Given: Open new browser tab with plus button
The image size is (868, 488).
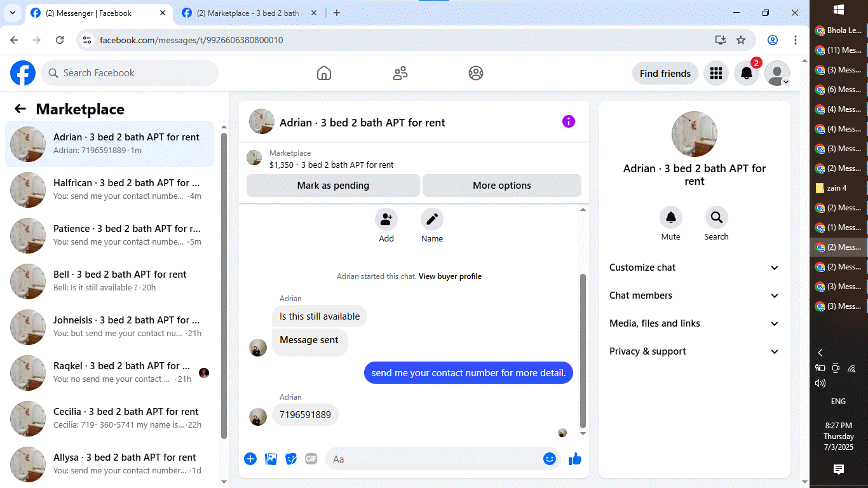Looking at the screenshot, I should [x=337, y=13].
